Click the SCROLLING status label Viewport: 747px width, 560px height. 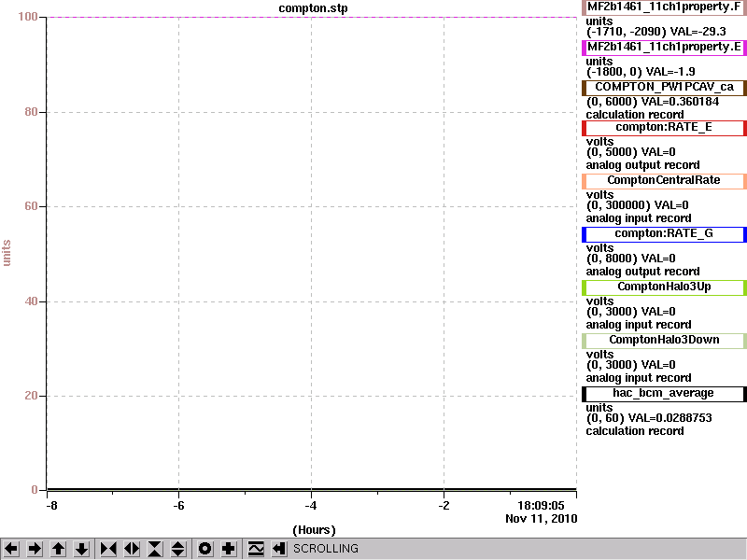pos(325,549)
